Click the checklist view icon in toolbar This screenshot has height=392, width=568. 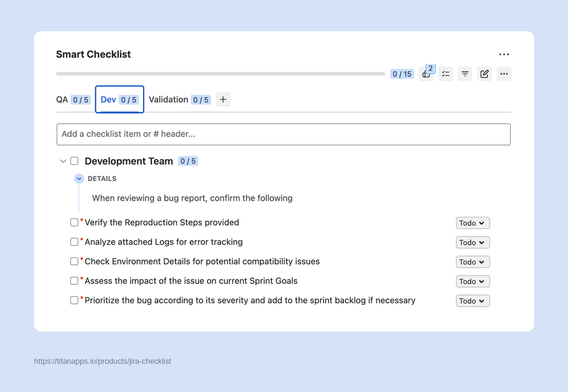click(x=445, y=74)
